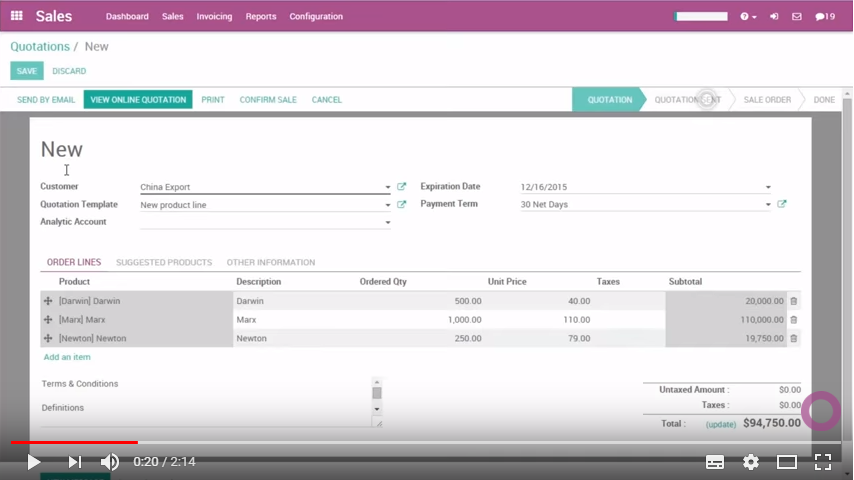
Task: Mute the video volume
Action: [x=110, y=462]
